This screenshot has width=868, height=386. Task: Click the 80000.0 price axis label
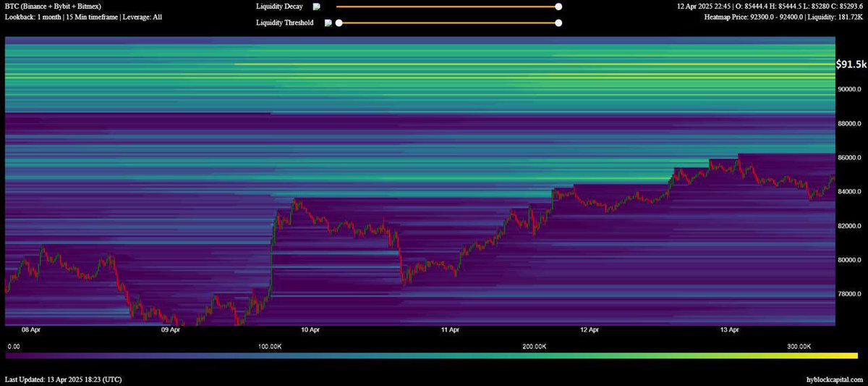tap(851, 259)
